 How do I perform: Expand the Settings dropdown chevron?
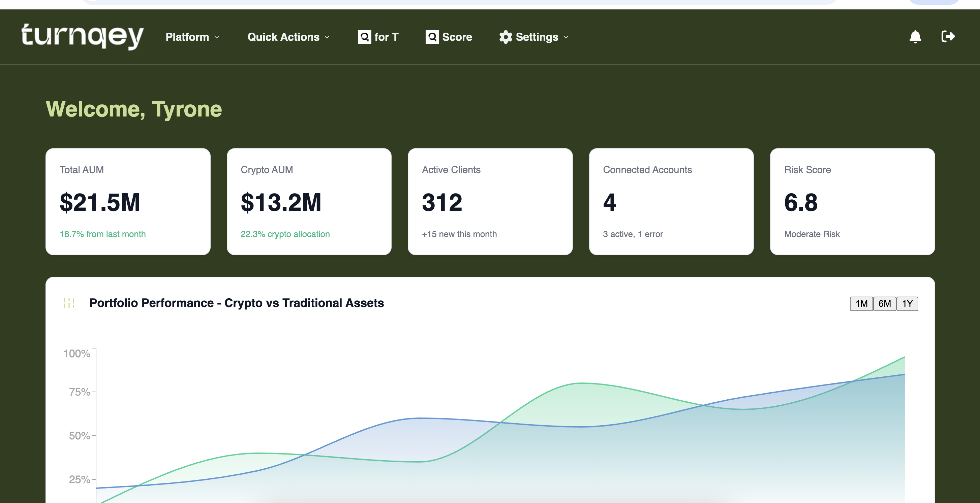[x=566, y=37]
